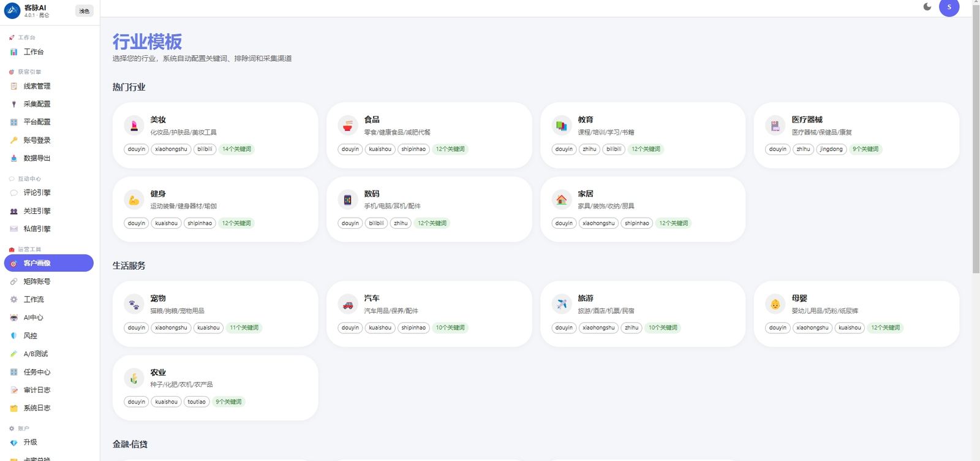
Task: Click the toutiao tag in 农业 card
Action: (x=197, y=402)
